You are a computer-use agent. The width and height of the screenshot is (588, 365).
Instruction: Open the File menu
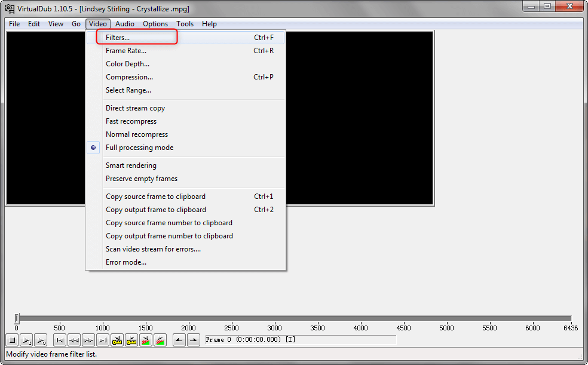[x=14, y=24]
